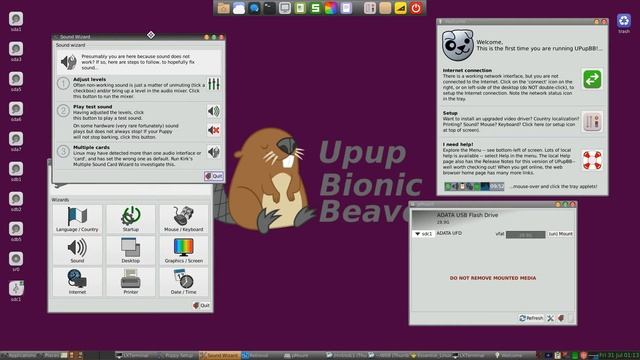640x360 pixels.
Task: Open the Language / Country wizard
Action: pyautogui.click(x=77, y=219)
